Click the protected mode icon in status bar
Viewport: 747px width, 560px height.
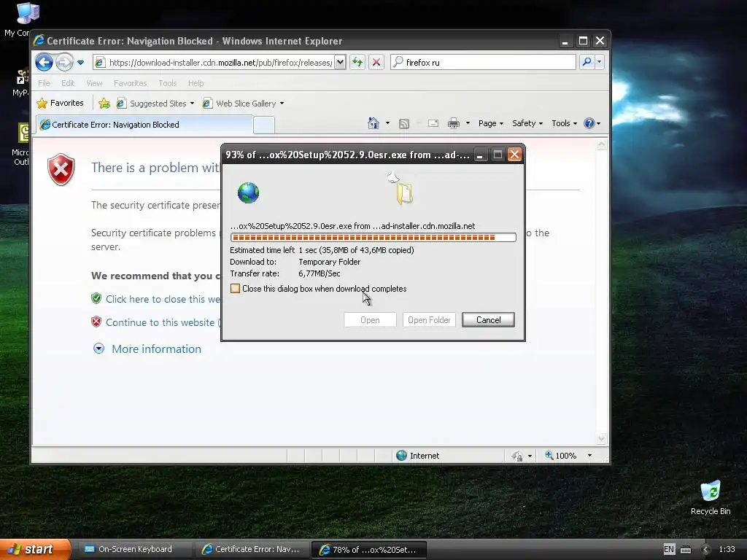click(517, 456)
